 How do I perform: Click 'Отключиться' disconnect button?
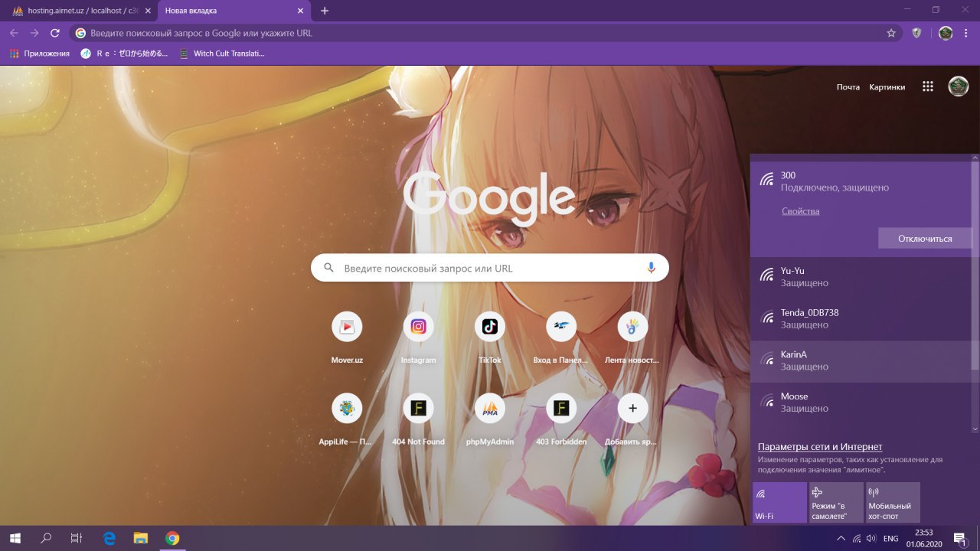(x=925, y=238)
